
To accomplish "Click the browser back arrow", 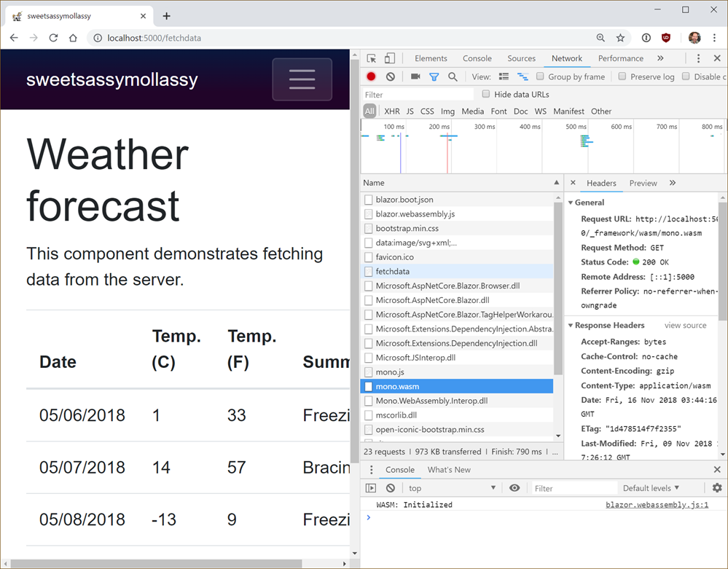I will [x=14, y=38].
